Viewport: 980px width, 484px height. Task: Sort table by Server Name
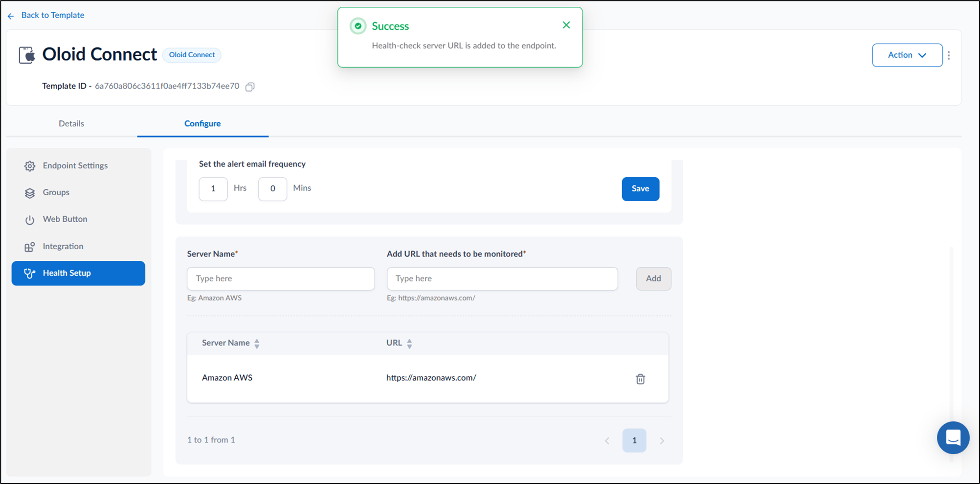click(x=257, y=344)
